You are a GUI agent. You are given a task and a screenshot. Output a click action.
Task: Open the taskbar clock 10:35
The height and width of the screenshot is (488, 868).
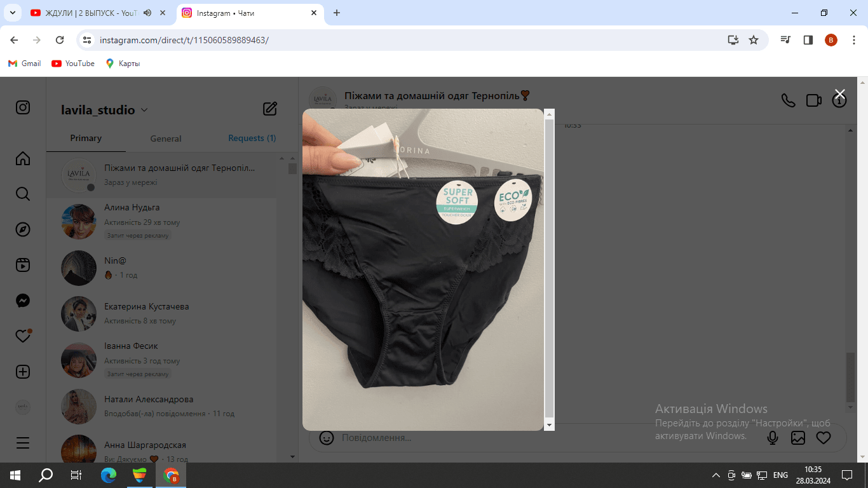[813, 475]
